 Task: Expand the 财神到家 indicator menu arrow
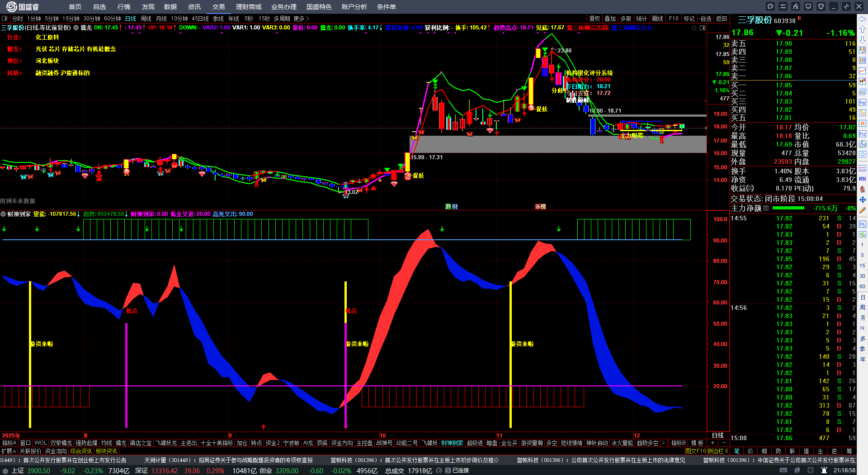(x=3, y=214)
